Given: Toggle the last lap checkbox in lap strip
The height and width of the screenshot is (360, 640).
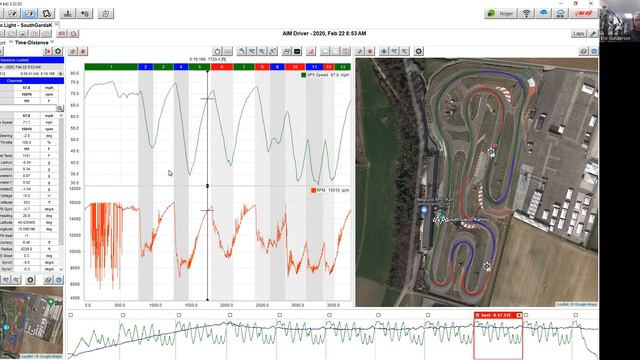Looking at the screenshot, I should 576,315.
